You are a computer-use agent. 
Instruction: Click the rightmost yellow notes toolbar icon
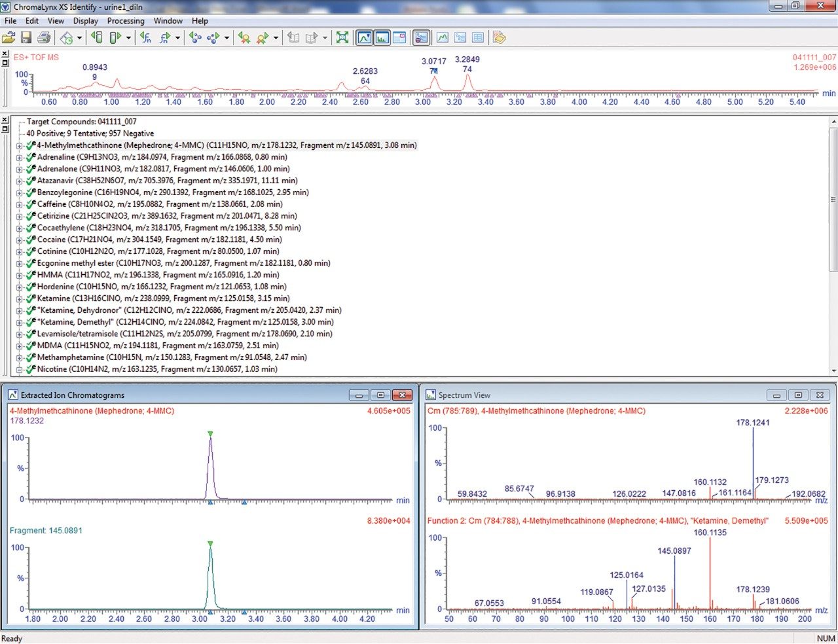pos(499,38)
